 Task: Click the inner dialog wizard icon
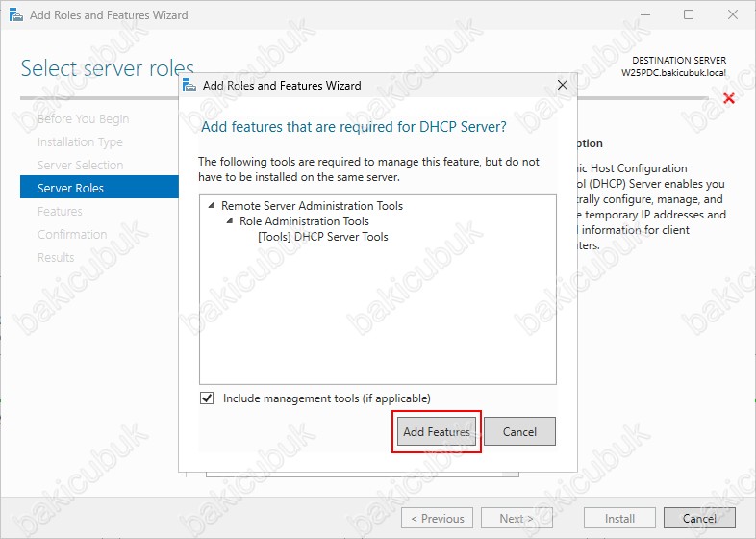click(x=189, y=86)
